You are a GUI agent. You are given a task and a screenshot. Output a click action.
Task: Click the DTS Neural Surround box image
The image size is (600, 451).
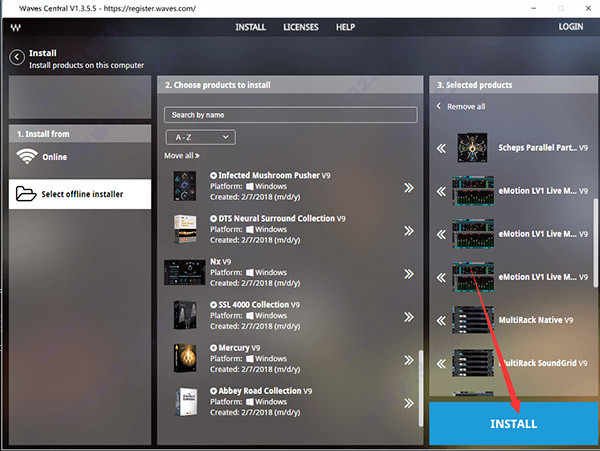click(185, 229)
